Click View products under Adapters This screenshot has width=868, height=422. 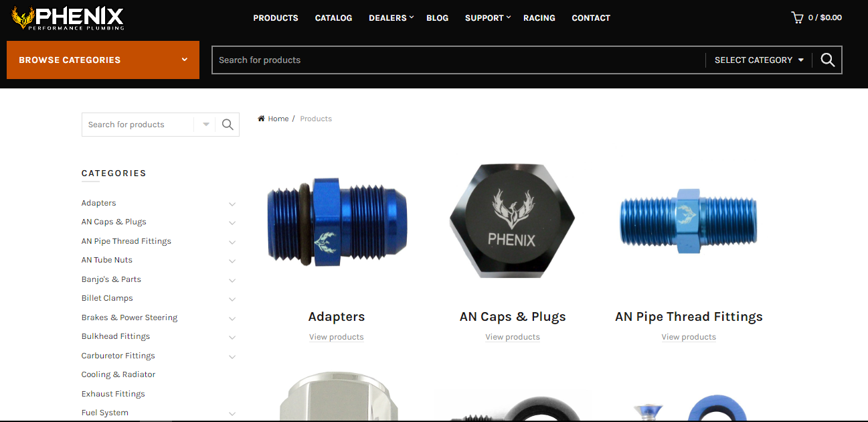[337, 337]
